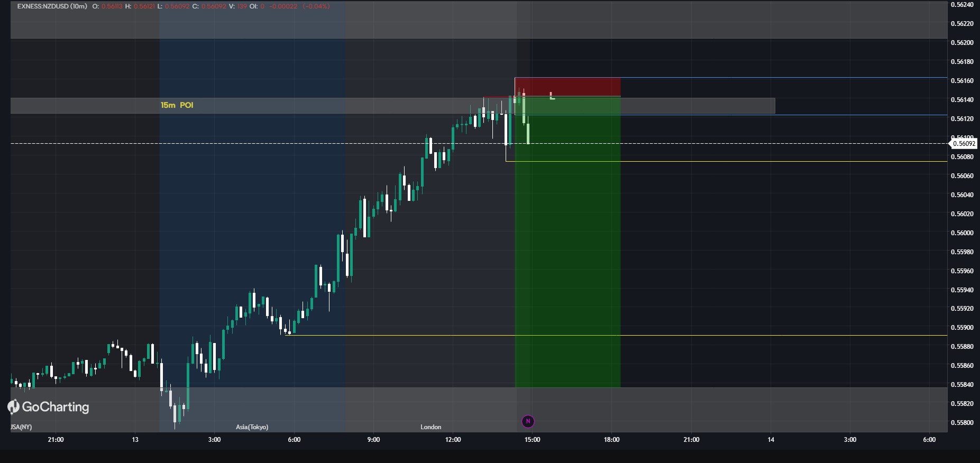The image size is (980, 463).
Task: Click the 21:00 label after 18:00 on time axis
Action: (691, 440)
